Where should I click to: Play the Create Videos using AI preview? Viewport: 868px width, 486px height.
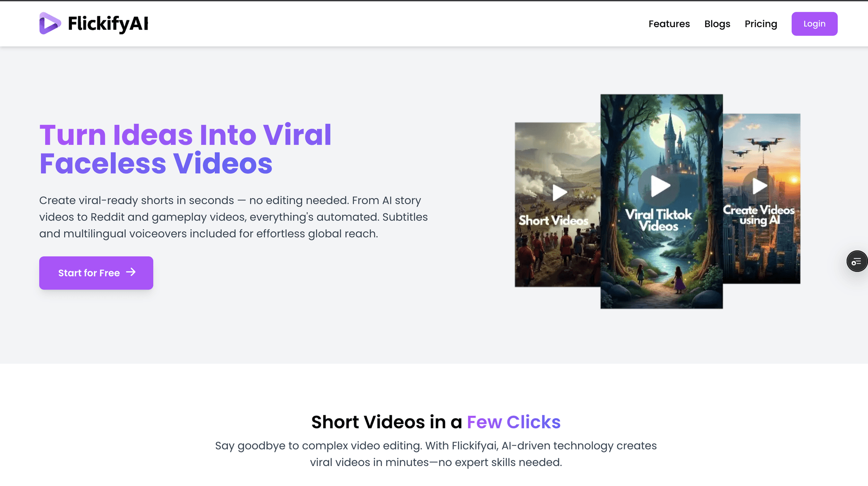[x=759, y=186]
